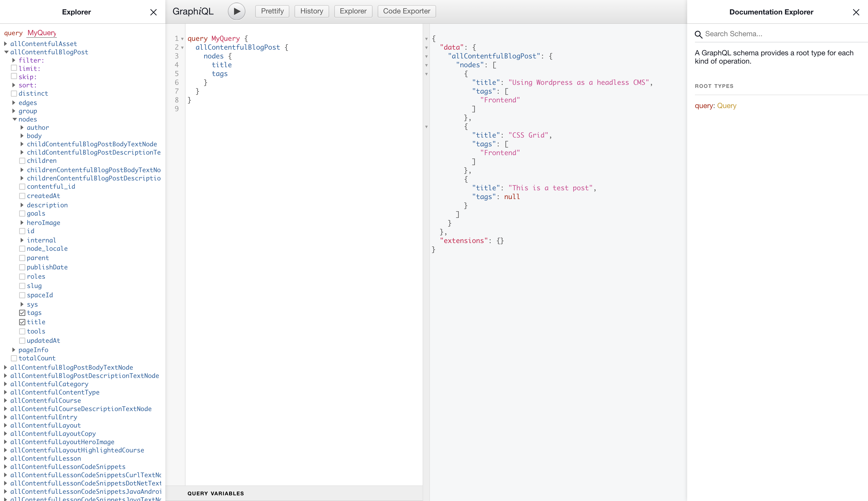Rename the MyQuery name field in Explorer
868x501 pixels.
coord(42,33)
